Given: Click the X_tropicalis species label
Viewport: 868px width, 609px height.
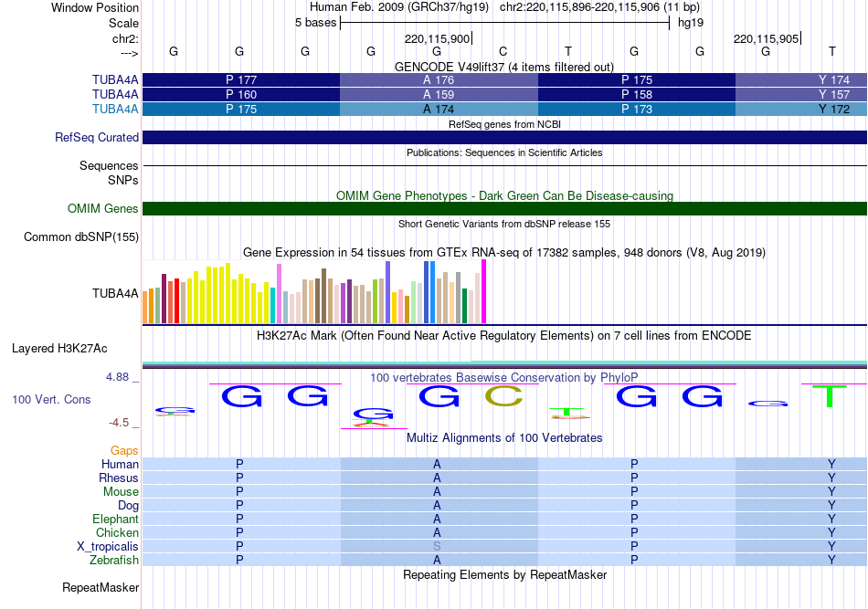Looking at the screenshot, I should tap(108, 547).
